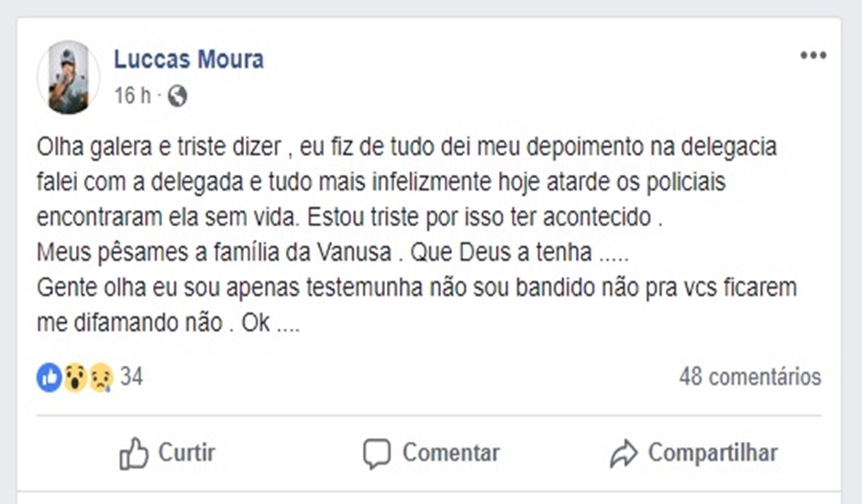862x504 pixels.
Task: Open the post options three-dots menu
Action: pos(812,56)
